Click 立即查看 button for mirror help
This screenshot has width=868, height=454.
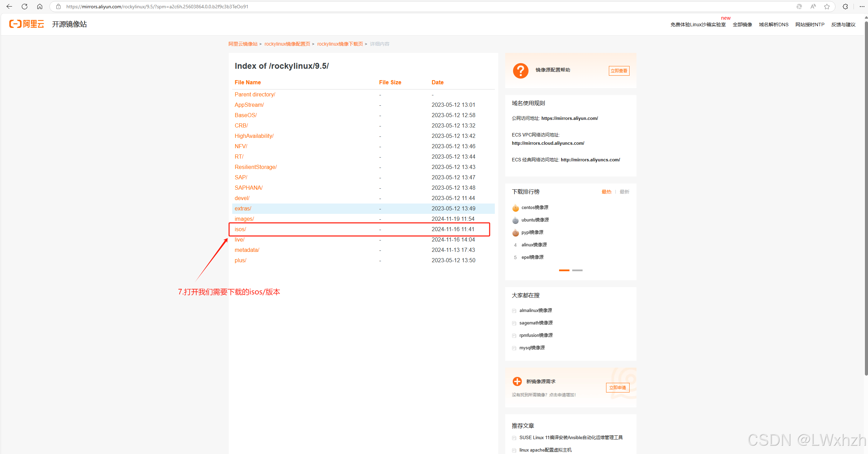(x=619, y=71)
